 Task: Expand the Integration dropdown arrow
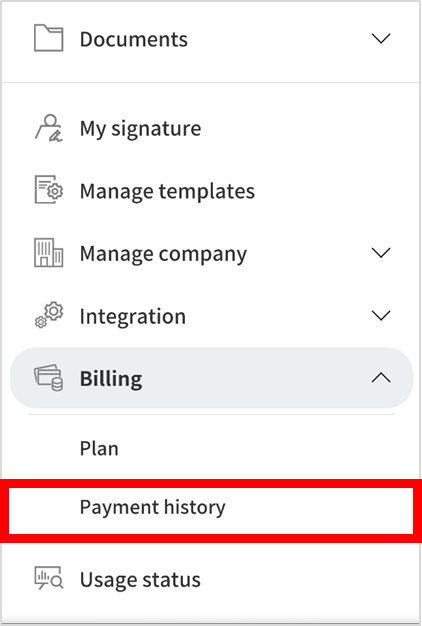381,315
